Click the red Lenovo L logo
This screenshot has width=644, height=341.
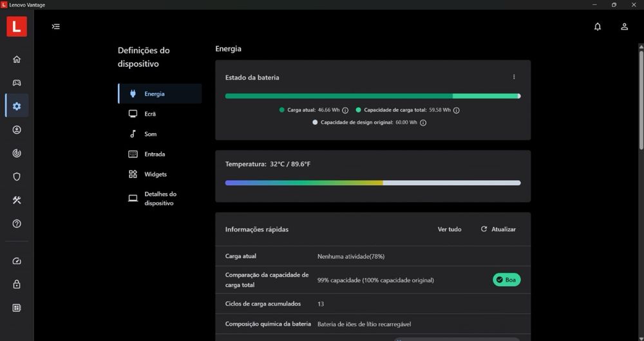[x=17, y=26]
